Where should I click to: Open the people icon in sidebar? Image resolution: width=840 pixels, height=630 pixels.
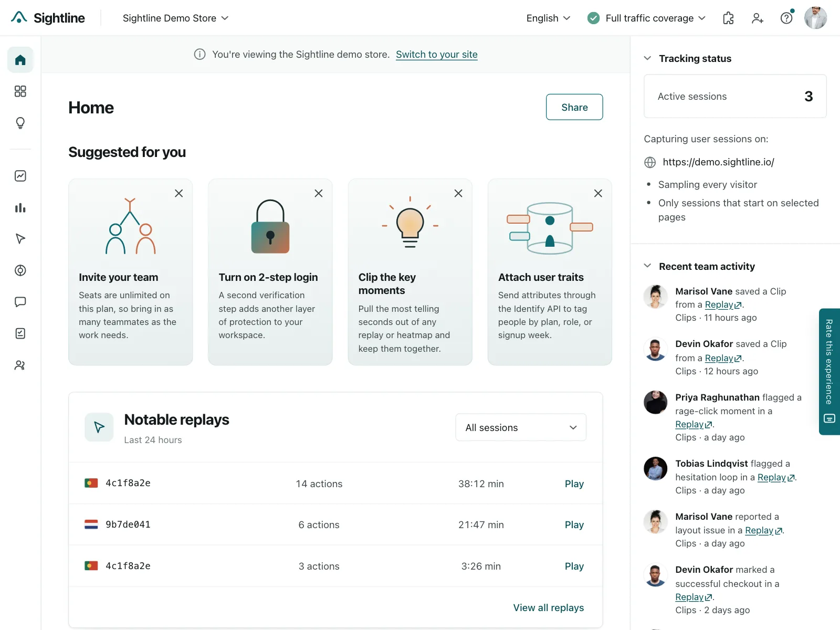tap(20, 365)
